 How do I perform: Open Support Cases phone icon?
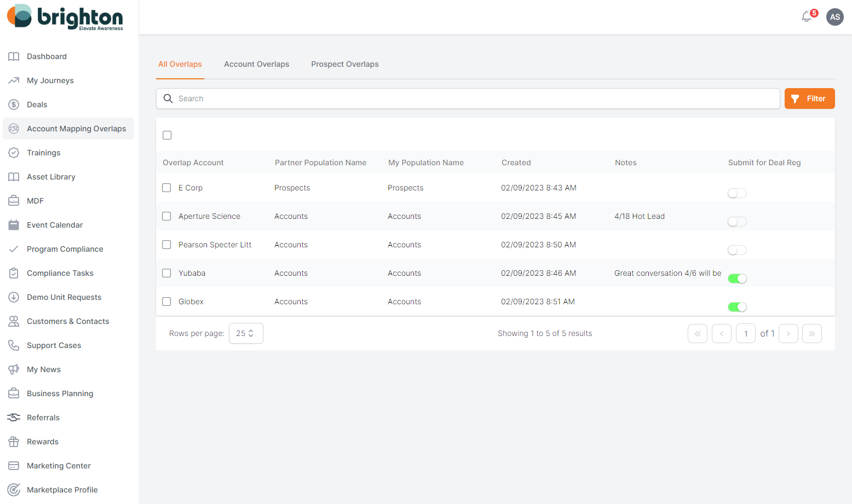pyautogui.click(x=14, y=345)
